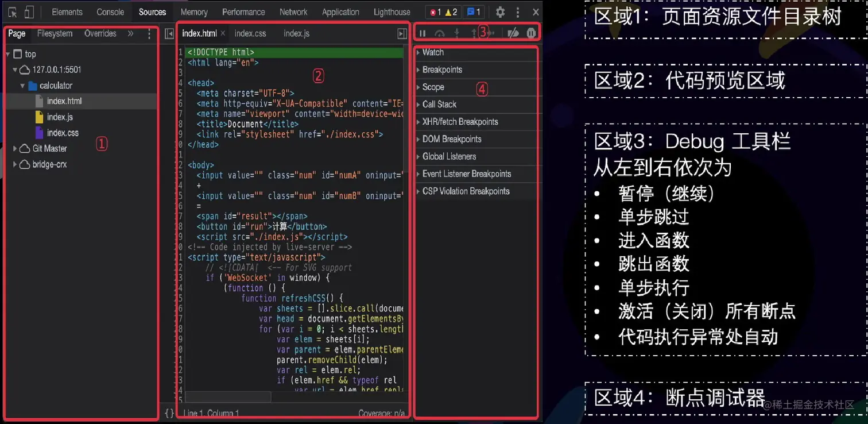
Task: Collapse the top frame tree node
Action: [7, 54]
